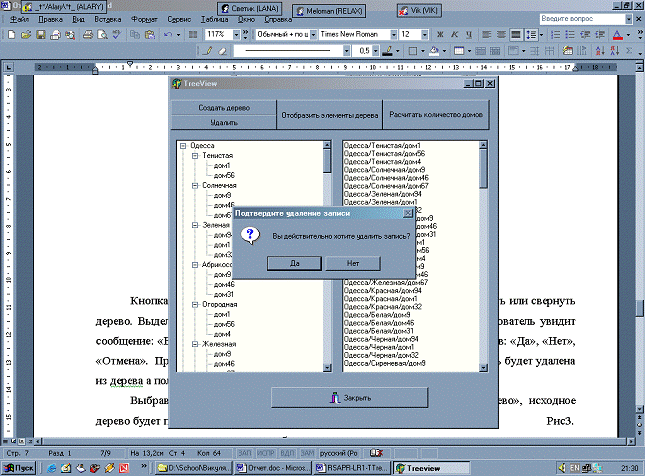Close the delete confirmation dialog with X
645x476 pixels.
[407, 213]
